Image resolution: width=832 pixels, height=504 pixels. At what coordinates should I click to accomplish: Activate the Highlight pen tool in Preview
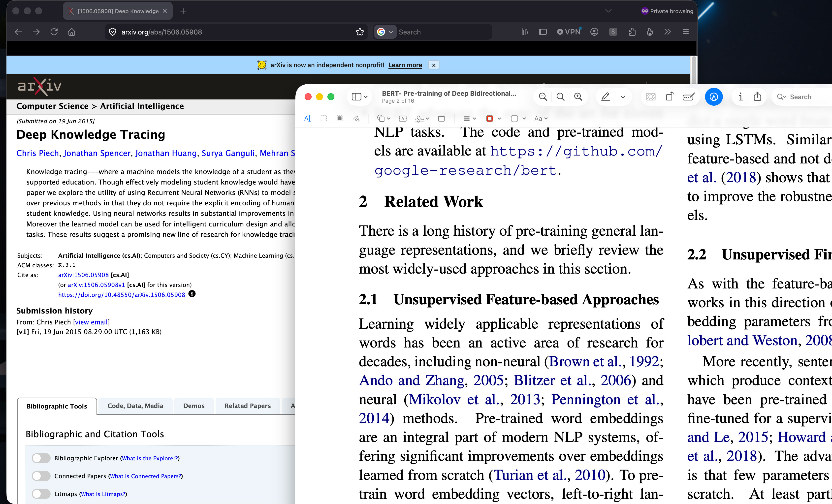606,97
